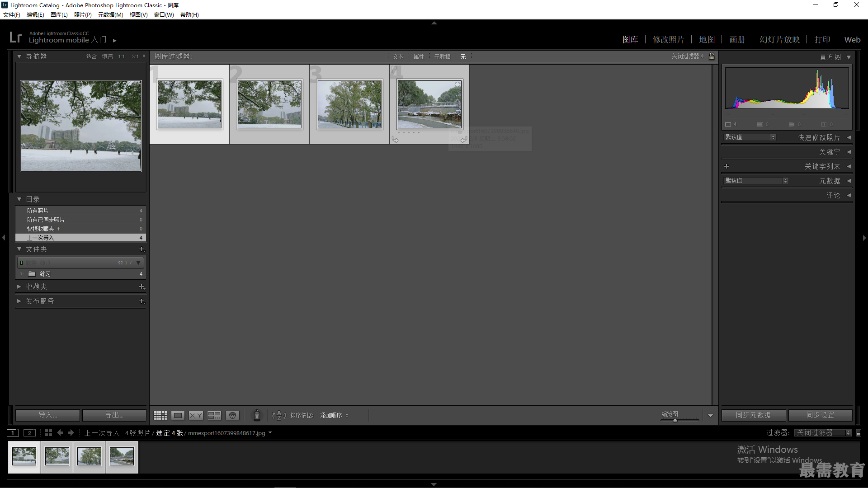The width and height of the screenshot is (868, 488).
Task: Set navigator zoom to 填满
Action: tap(107, 56)
